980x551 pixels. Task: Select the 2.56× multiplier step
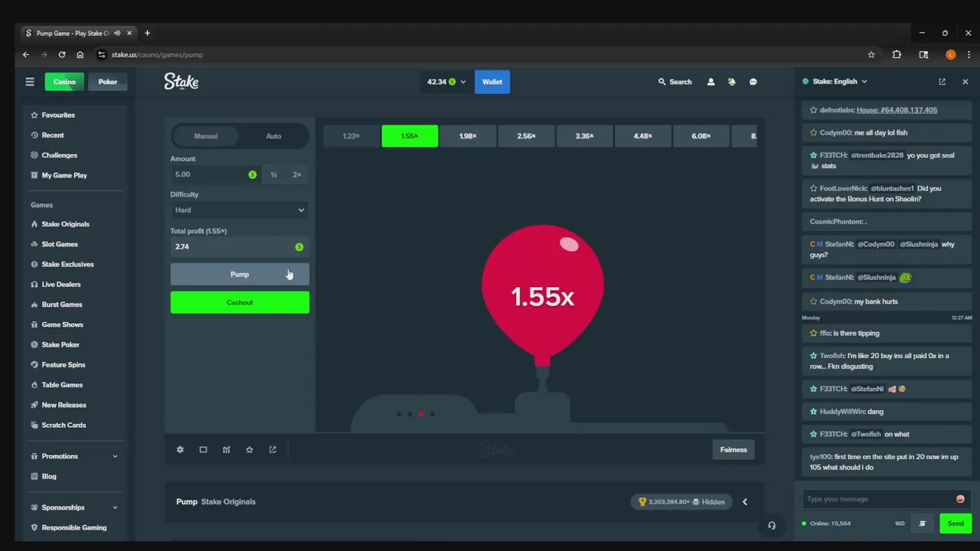[x=526, y=136]
